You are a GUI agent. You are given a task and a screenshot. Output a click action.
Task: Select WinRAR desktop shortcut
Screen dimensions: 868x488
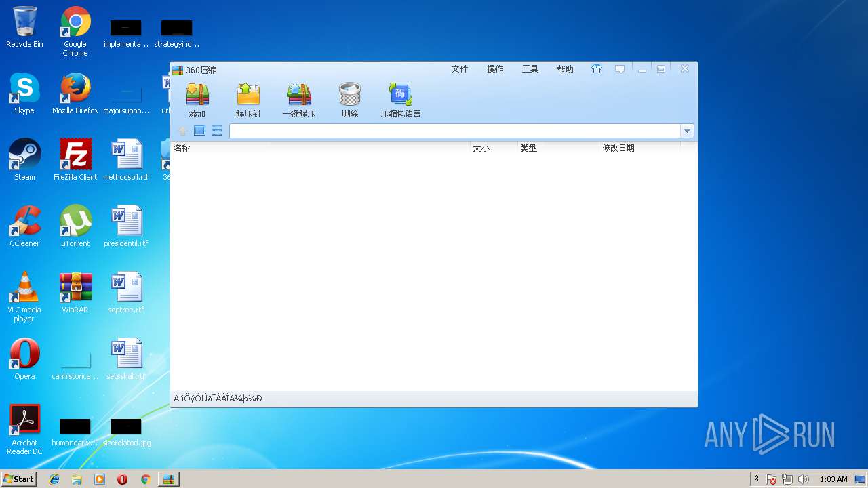point(75,293)
